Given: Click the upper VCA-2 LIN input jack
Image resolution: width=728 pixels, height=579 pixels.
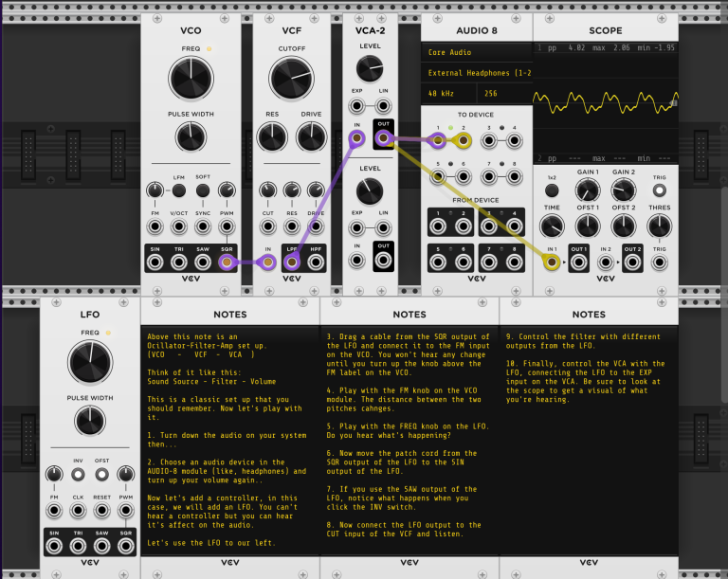Looking at the screenshot, I should click(383, 106).
